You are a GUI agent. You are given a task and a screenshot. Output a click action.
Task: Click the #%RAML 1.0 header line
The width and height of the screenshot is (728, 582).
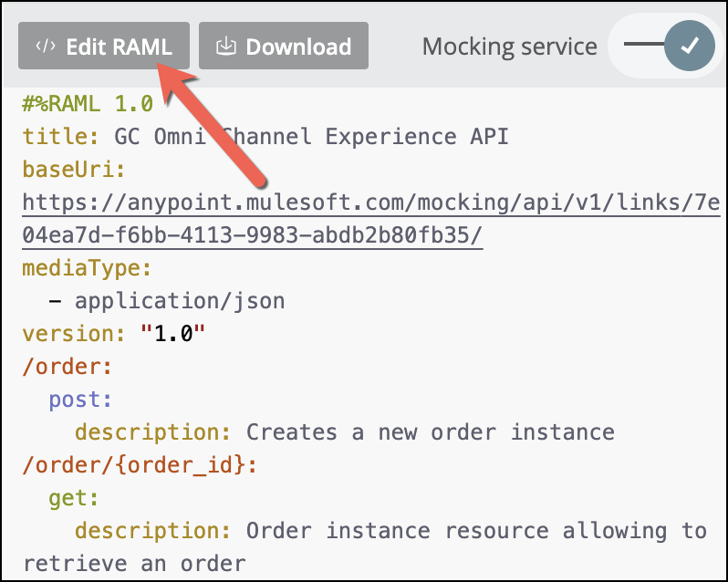click(x=88, y=103)
